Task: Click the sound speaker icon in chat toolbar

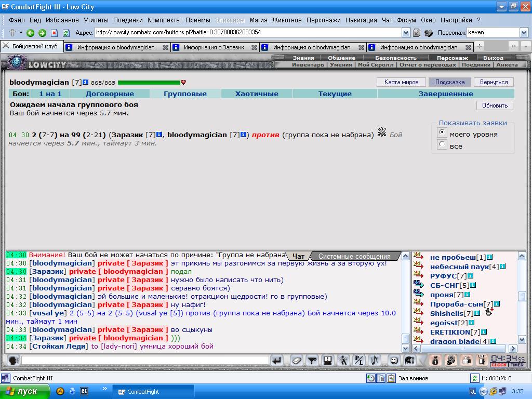Action: point(375,360)
